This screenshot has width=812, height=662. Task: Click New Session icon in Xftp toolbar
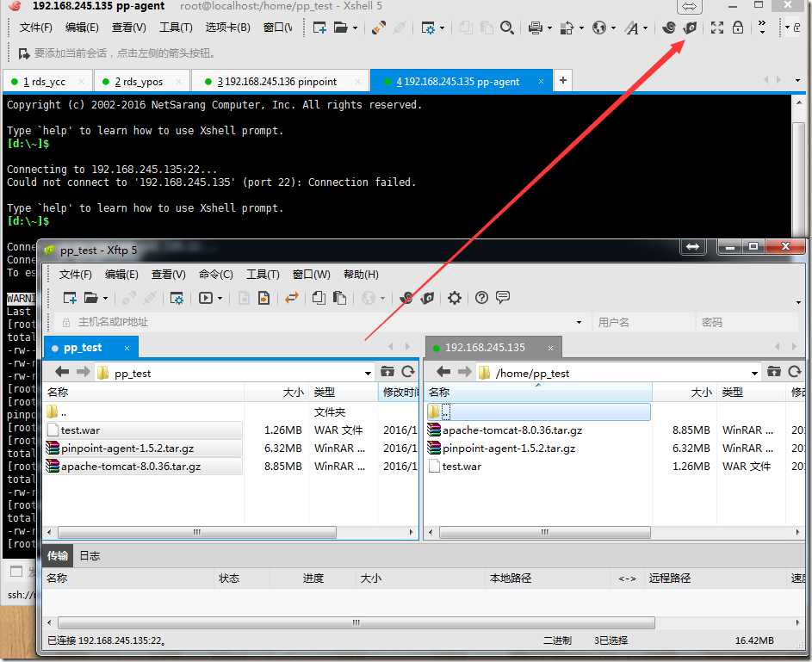click(70, 298)
